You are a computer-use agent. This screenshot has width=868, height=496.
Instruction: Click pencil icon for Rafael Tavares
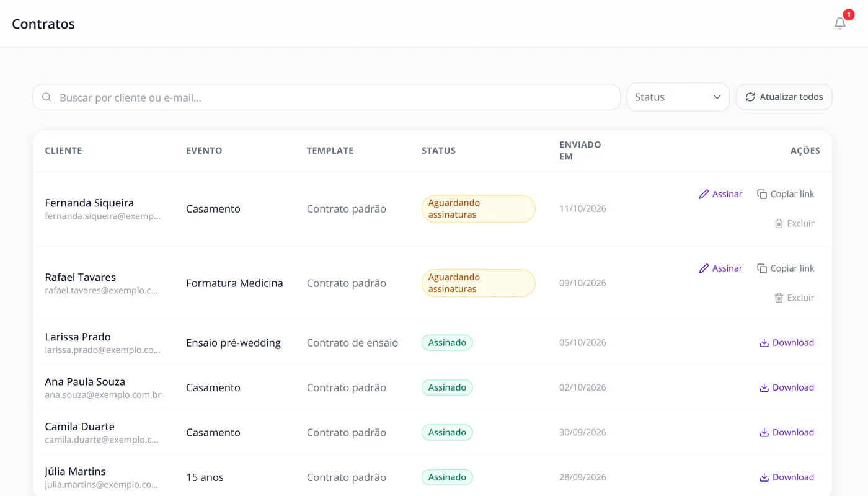point(704,268)
